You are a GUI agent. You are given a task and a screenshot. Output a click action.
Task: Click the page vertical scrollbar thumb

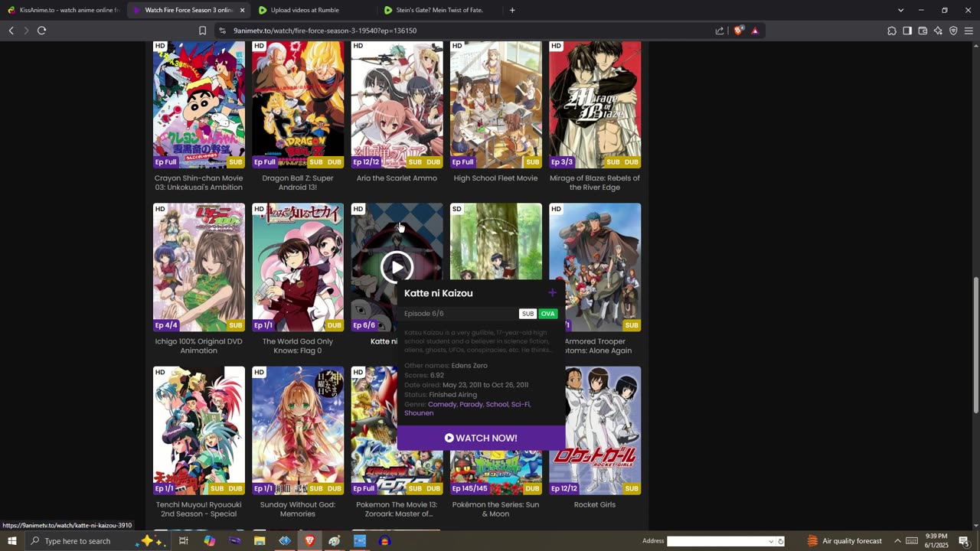point(975,346)
